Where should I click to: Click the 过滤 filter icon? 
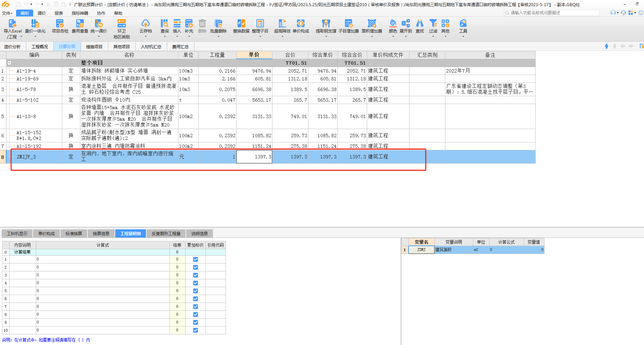click(x=433, y=23)
